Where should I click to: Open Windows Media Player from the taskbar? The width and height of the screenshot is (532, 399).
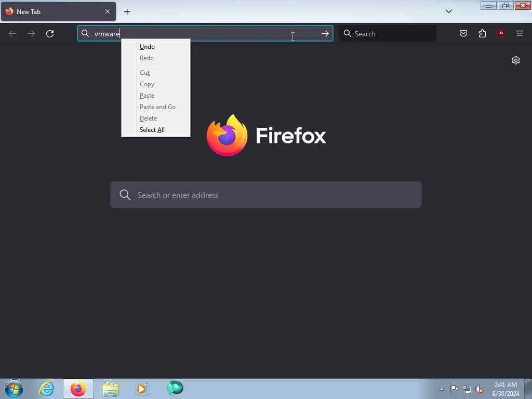pos(142,389)
